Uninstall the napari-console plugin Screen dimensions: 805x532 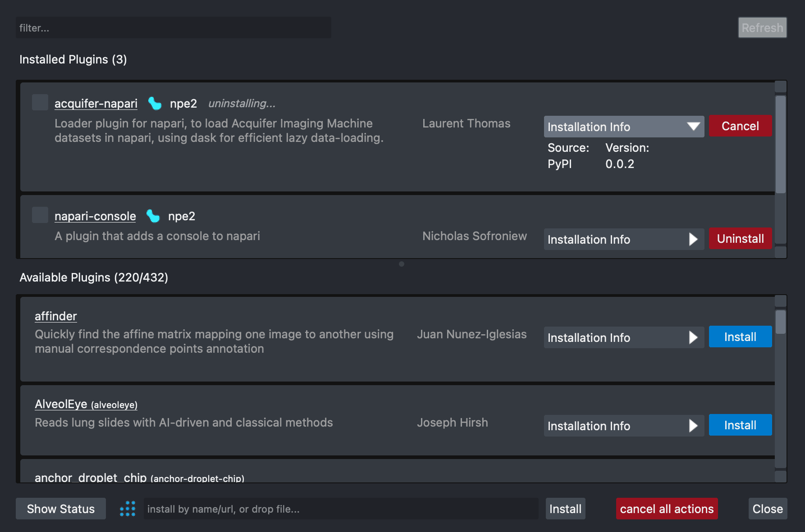pyautogui.click(x=740, y=239)
